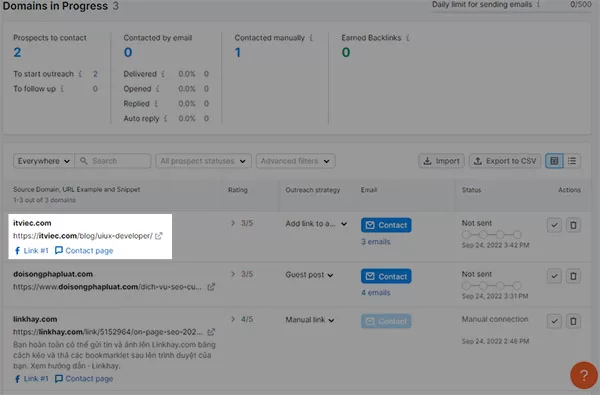Expand linkhay.com rating 4/5 details
Viewport: 600px width, 395px height.
pos(233,319)
